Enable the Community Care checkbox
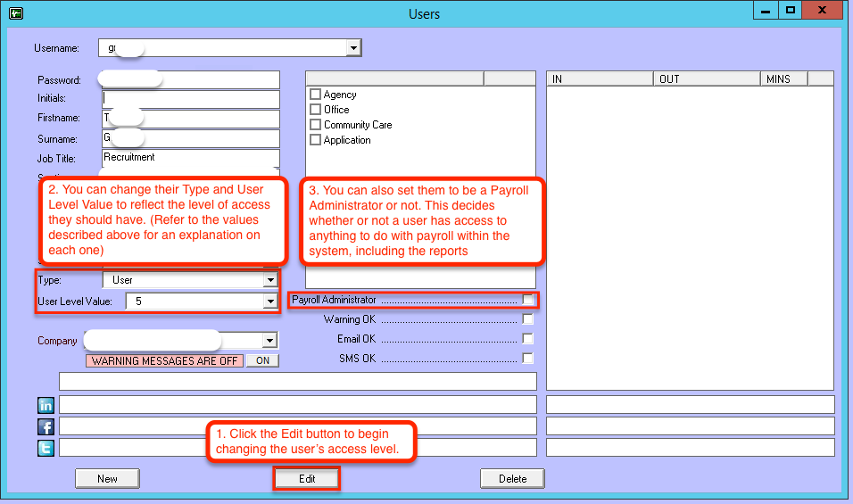The image size is (853, 504). pos(315,125)
